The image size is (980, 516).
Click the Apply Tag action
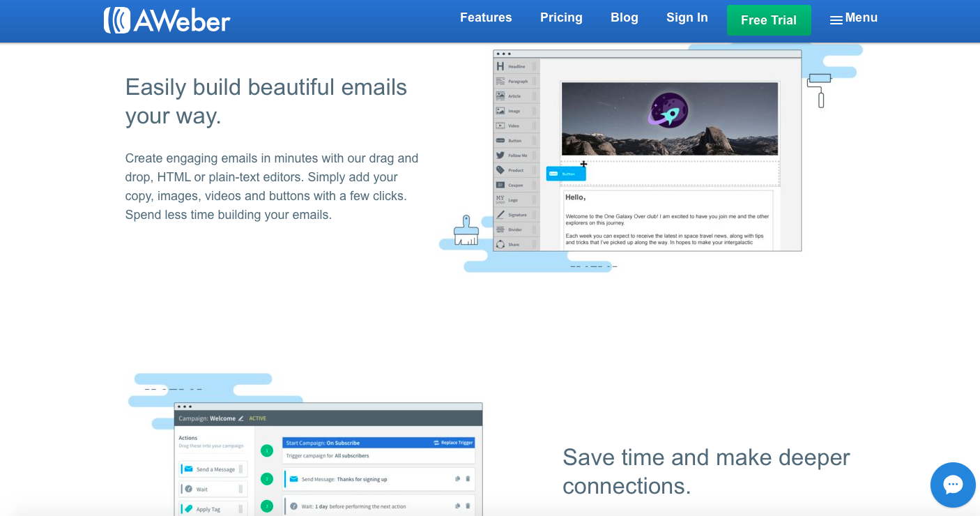(x=213, y=508)
